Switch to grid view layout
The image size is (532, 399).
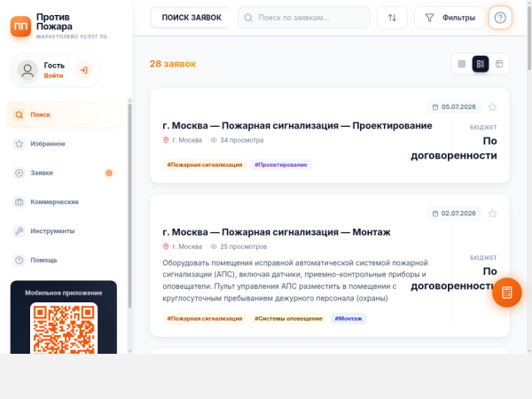coord(462,64)
